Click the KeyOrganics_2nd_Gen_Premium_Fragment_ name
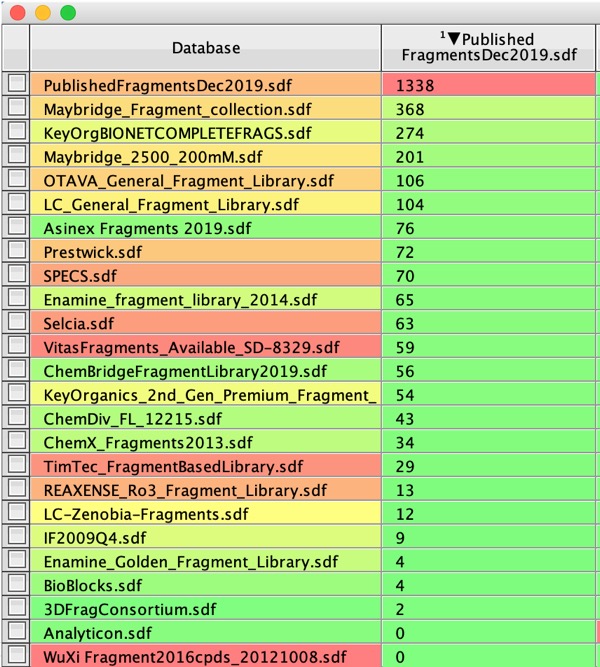 [210, 395]
